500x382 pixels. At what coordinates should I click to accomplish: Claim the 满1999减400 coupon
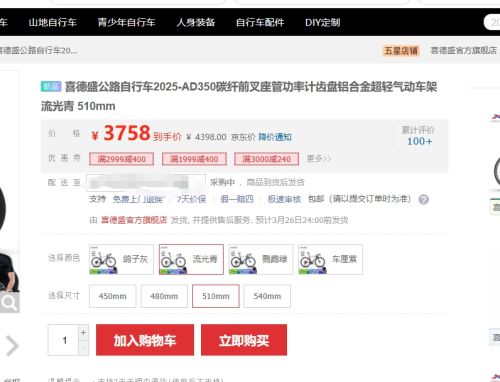194,159
